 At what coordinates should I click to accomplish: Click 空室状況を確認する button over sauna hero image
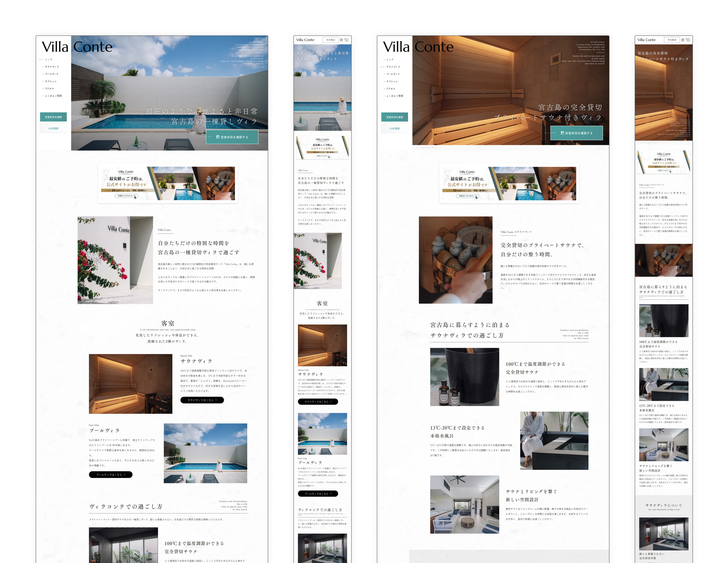pyautogui.click(x=576, y=133)
